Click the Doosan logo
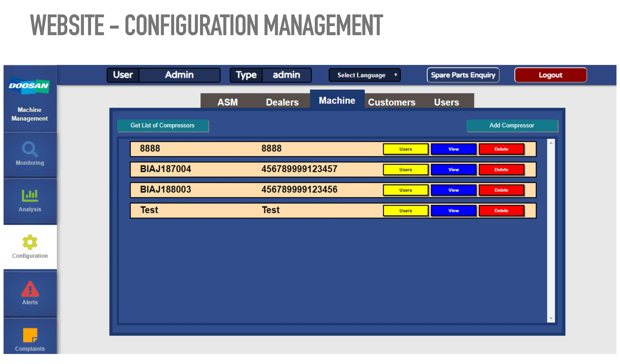Viewport: 620px width, 364px height. click(29, 86)
